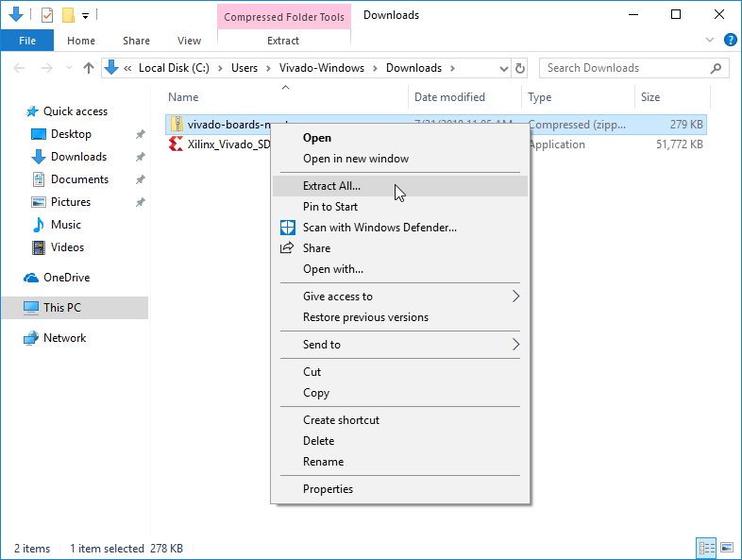Click Users in the address breadcrumb
This screenshot has height=560, width=742.
(245, 68)
